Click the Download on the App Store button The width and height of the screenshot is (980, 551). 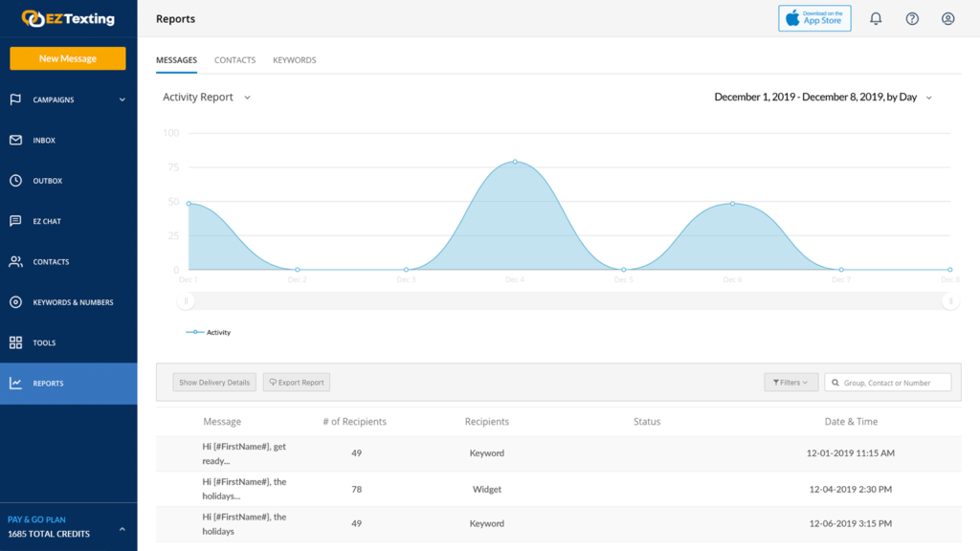click(x=814, y=18)
